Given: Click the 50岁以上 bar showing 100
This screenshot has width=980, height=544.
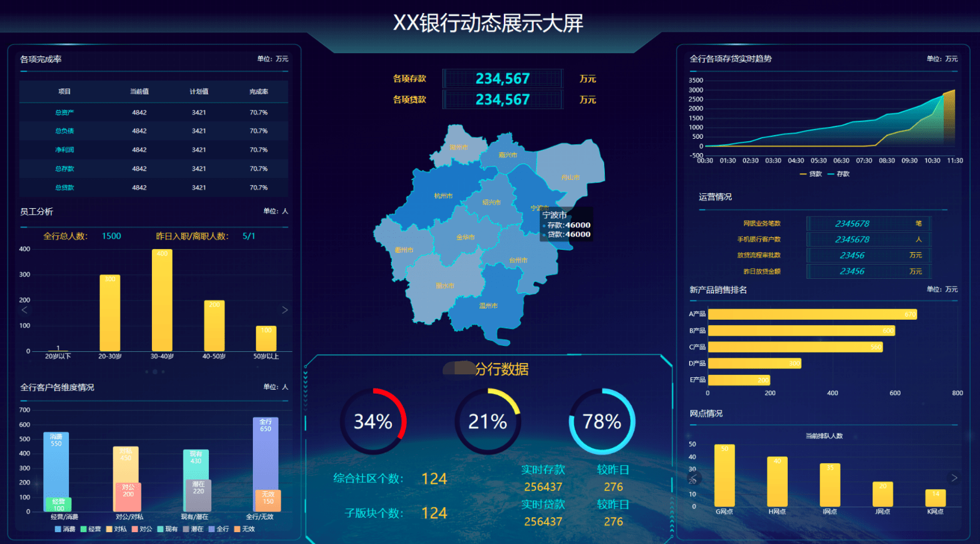Looking at the screenshot, I should 266,339.
